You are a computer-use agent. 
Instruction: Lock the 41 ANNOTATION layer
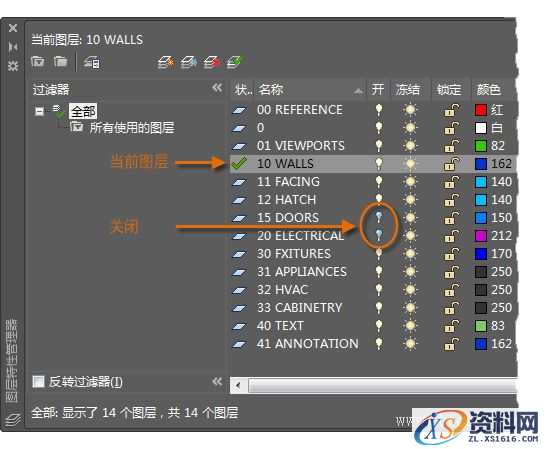pyautogui.click(x=452, y=344)
